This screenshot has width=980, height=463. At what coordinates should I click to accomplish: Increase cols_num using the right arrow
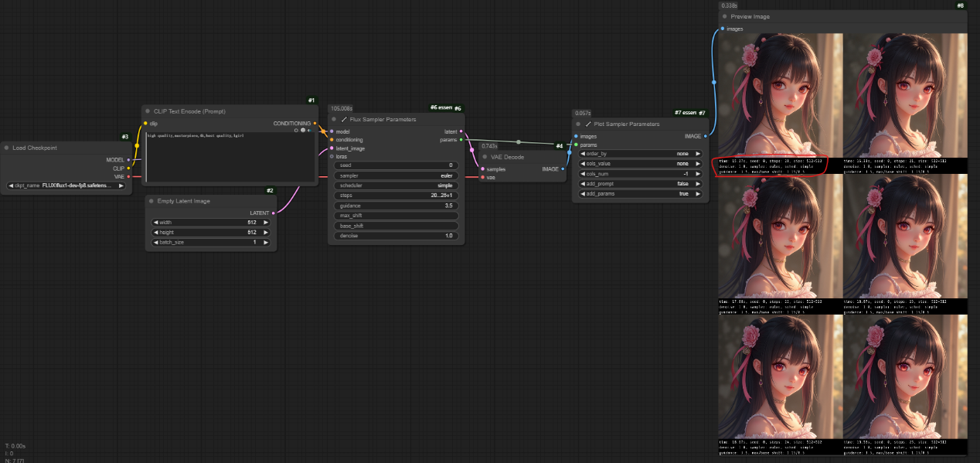tap(698, 174)
